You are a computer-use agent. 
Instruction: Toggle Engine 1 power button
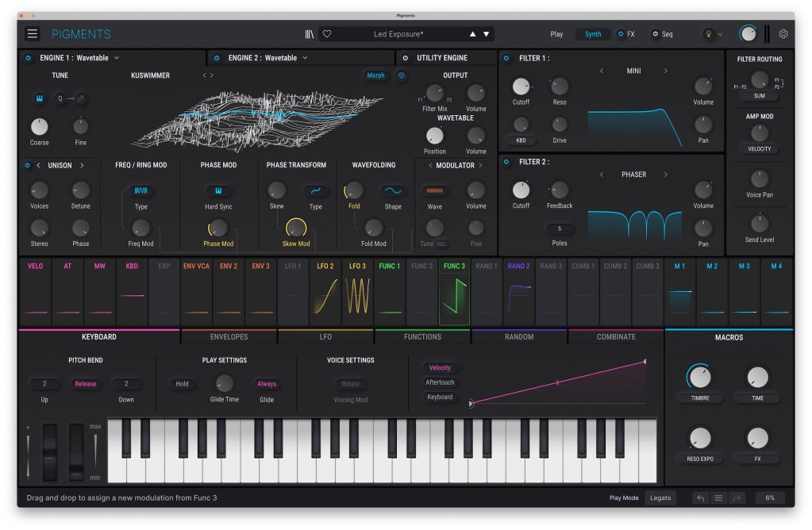point(29,58)
